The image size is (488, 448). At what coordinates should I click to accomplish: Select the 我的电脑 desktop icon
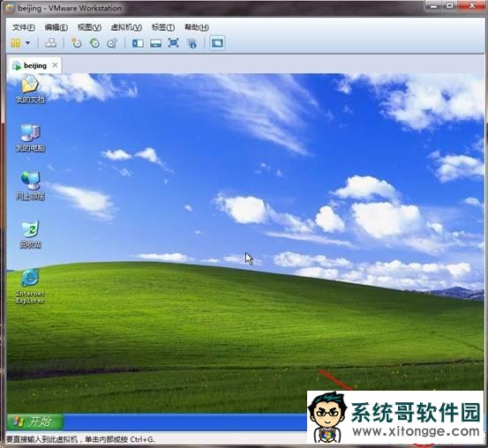(x=30, y=138)
